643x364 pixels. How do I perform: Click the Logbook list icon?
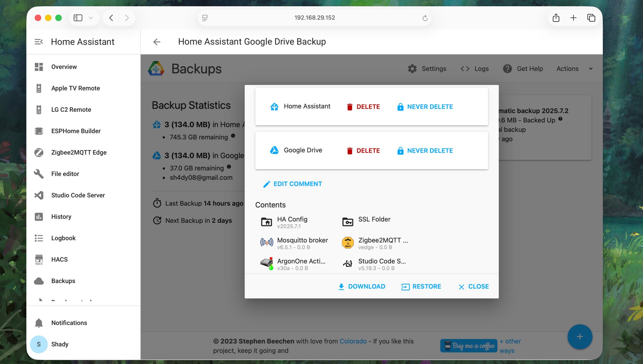click(39, 238)
